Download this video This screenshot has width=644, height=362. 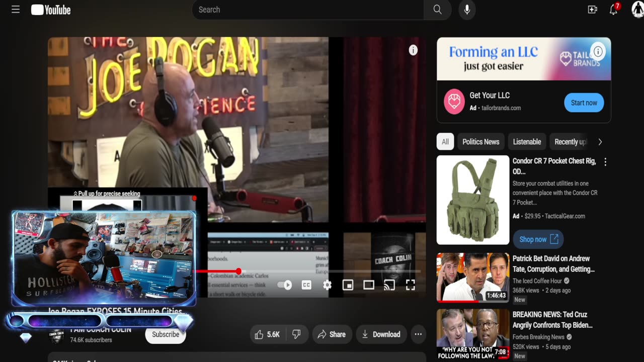380,334
